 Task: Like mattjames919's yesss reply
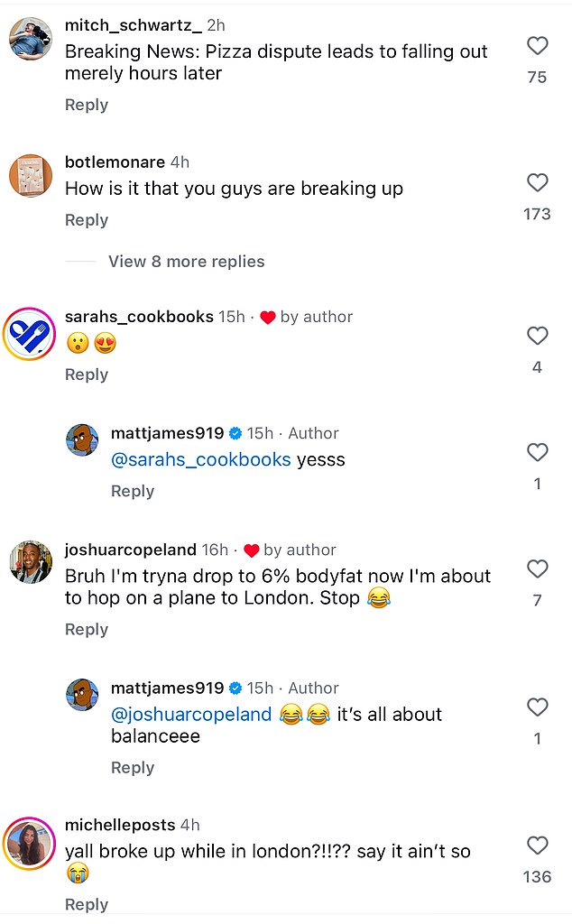pyautogui.click(x=537, y=452)
